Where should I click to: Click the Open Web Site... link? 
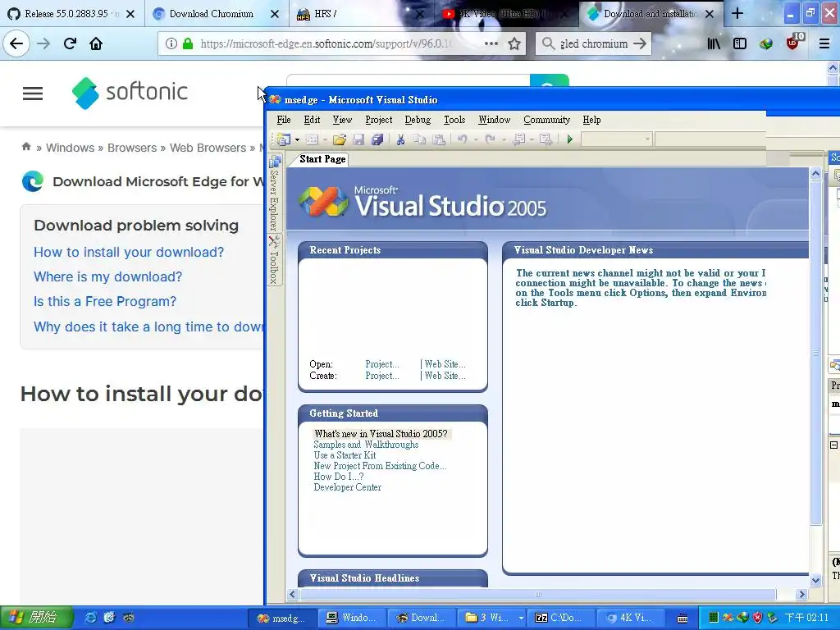pos(445,364)
